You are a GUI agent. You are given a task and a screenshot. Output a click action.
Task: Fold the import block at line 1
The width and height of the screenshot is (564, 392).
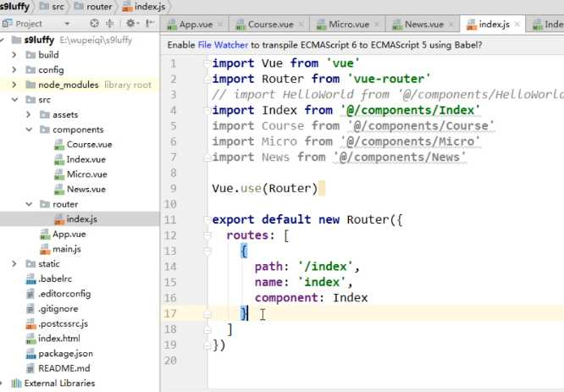(207, 63)
